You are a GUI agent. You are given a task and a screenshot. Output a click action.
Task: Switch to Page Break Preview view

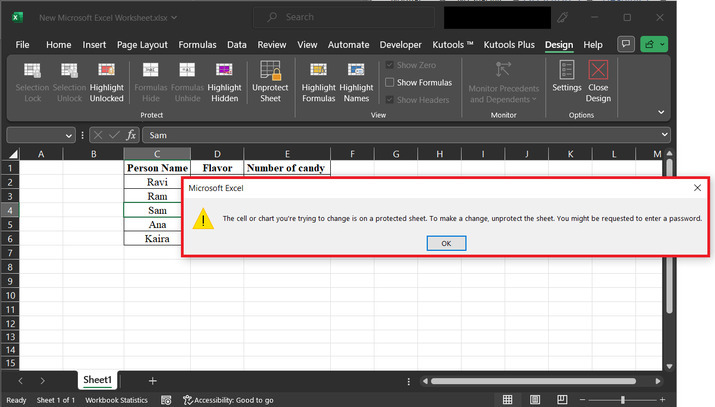coord(562,400)
